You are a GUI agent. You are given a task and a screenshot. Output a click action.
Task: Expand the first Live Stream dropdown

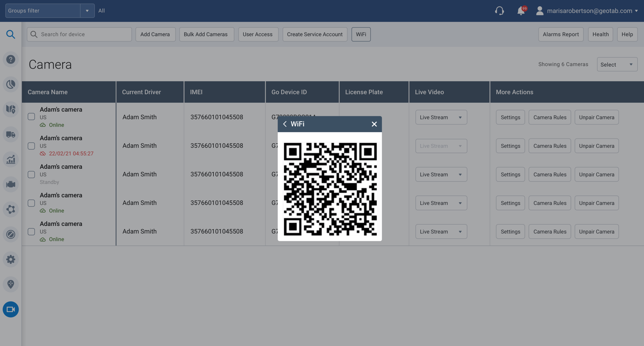(441, 117)
